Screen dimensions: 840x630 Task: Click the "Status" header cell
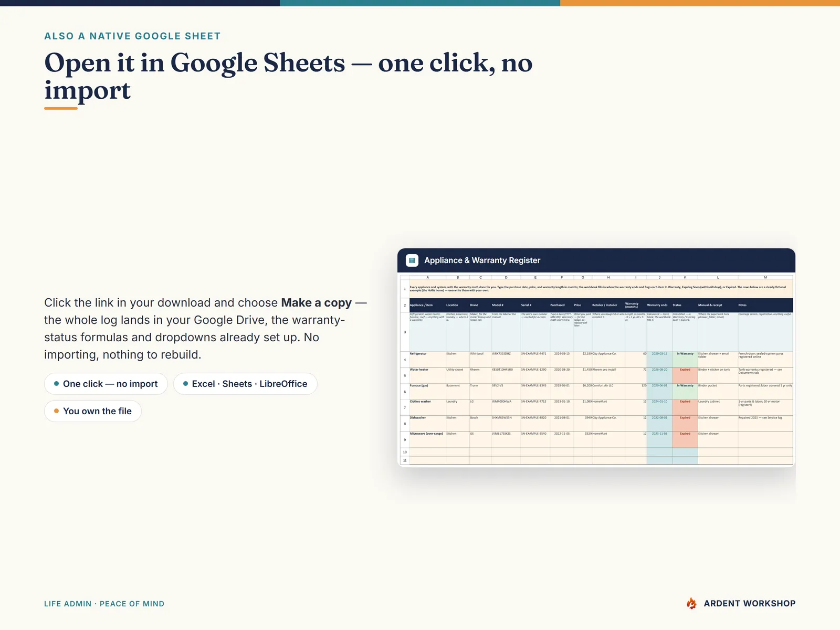tap(685, 305)
